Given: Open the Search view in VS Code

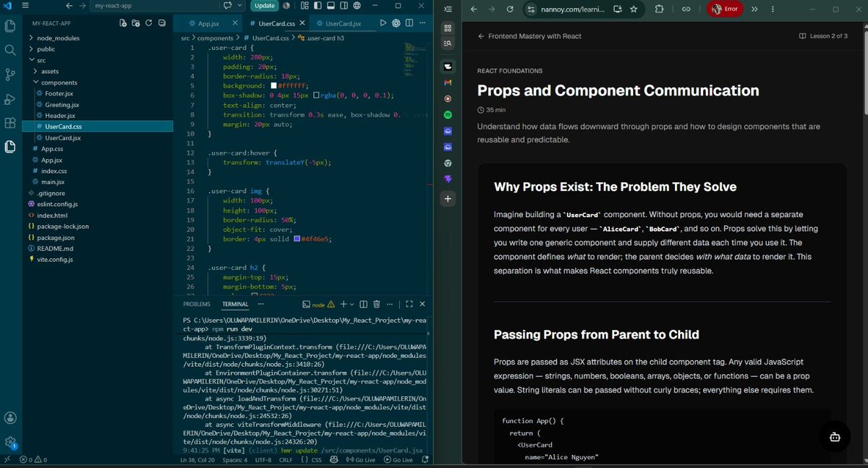Looking at the screenshot, I should click(10, 50).
